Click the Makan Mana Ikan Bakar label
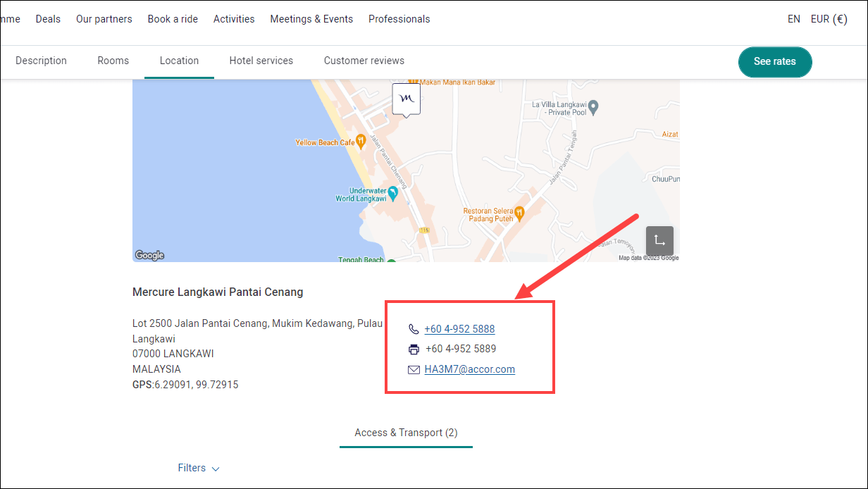 click(458, 82)
